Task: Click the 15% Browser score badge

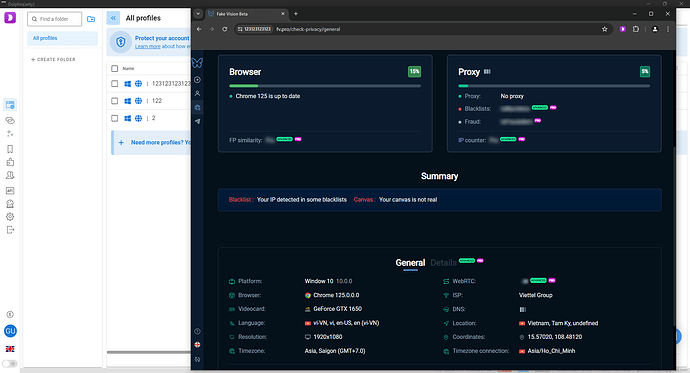Action: click(x=414, y=72)
